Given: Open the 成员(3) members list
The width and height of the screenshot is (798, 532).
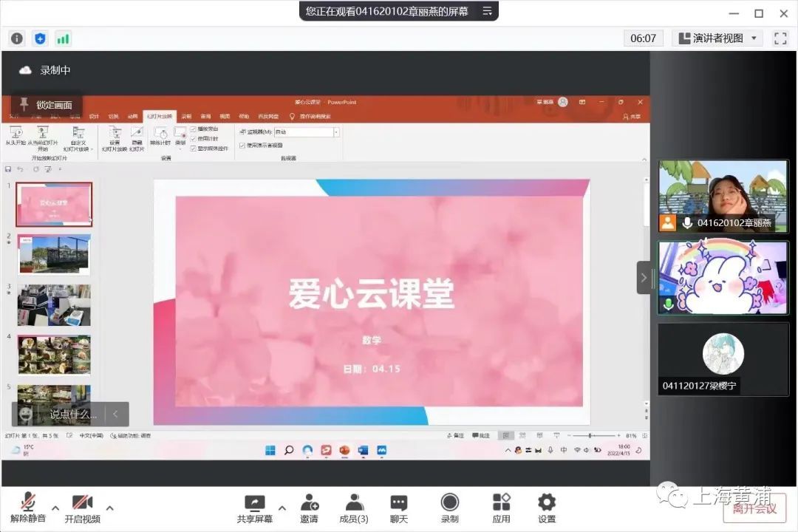Looking at the screenshot, I should point(354,508).
